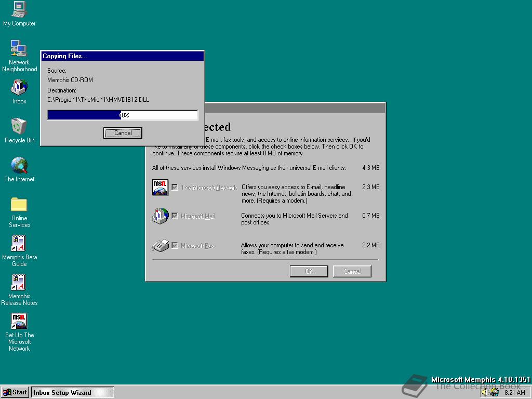Click the Microsoft Mail Servers description text
The width and height of the screenshot is (532, 399).
[x=295, y=219]
